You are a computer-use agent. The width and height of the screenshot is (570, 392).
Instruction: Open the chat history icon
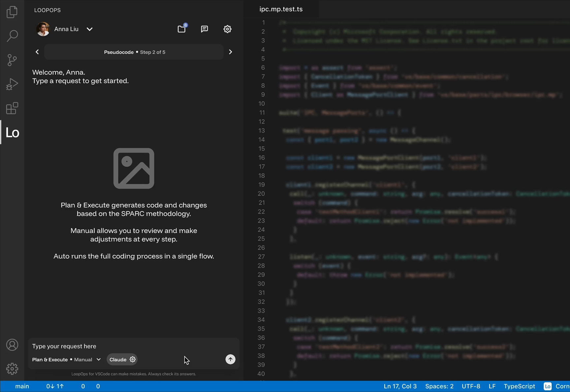[205, 29]
